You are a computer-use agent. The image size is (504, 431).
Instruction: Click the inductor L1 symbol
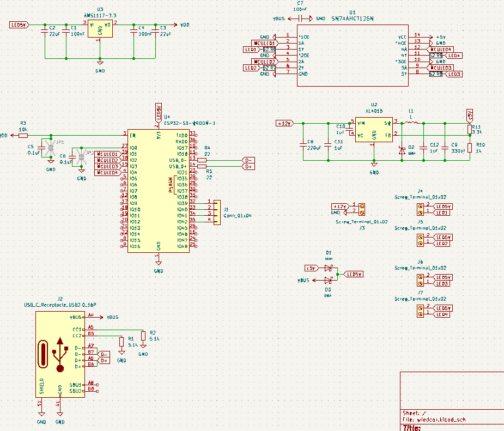pyautogui.click(x=411, y=123)
